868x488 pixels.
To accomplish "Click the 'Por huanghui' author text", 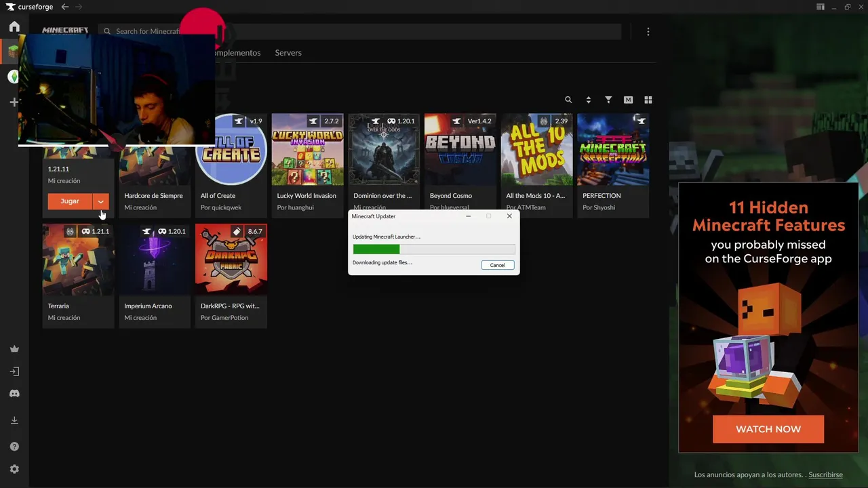I will (296, 207).
